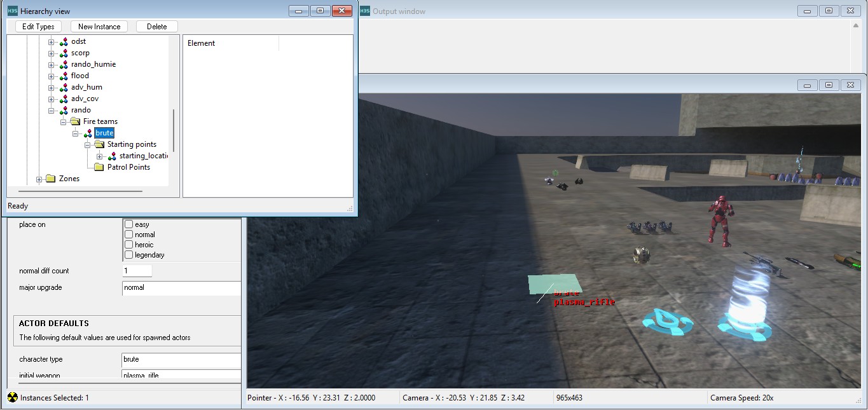Click the Zones folder icon
Viewport: 868px width, 410px height.
coord(51,179)
